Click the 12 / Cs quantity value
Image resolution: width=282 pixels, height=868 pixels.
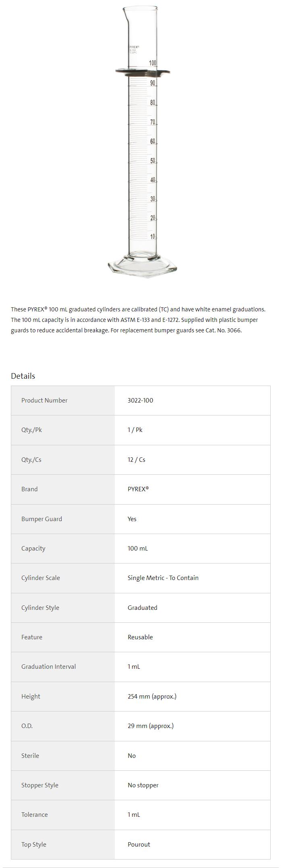(136, 459)
